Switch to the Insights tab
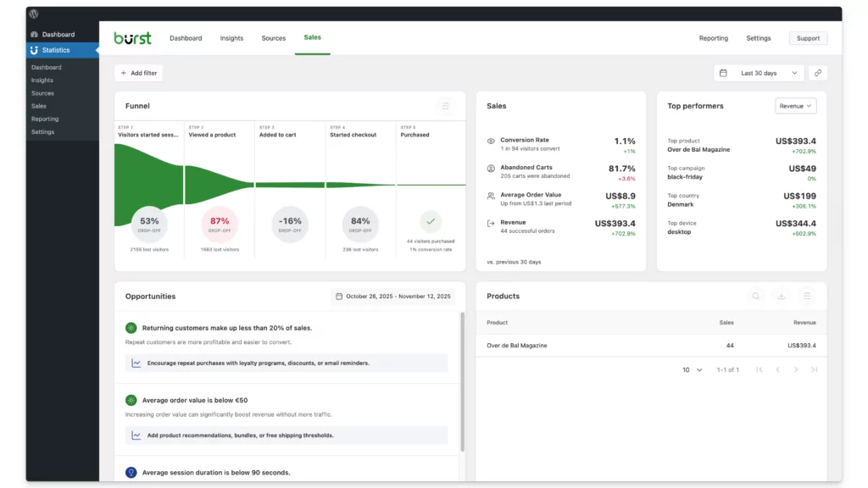This screenshot has height=488, width=868. point(231,37)
